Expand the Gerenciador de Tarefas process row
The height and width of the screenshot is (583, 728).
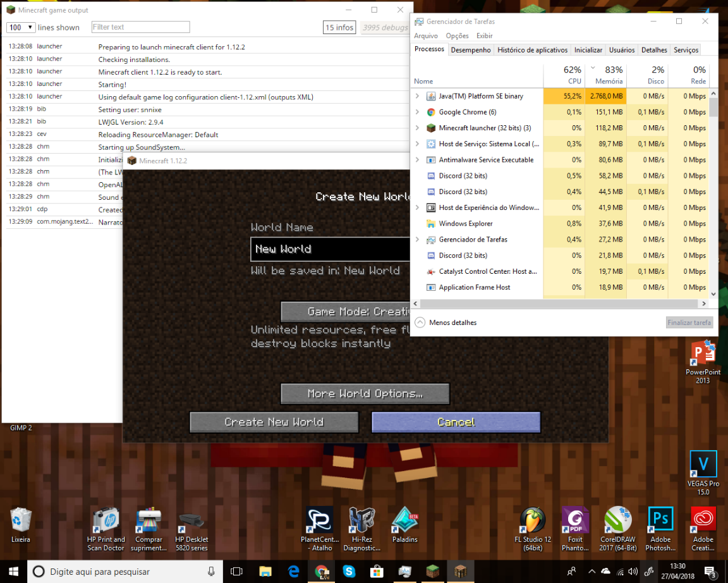pos(417,239)
